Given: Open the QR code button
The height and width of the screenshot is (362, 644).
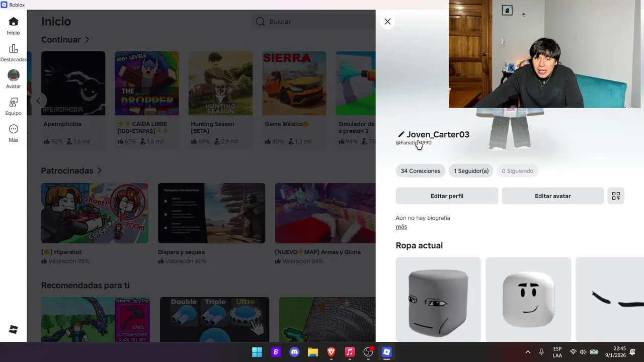Looking at the screenshot, I should point(616,196).
